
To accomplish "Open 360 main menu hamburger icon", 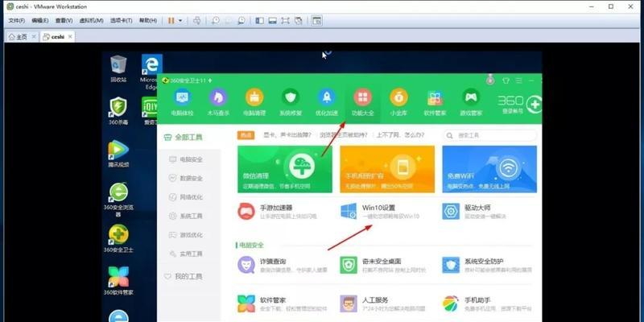I will click(x=519, y=80).
